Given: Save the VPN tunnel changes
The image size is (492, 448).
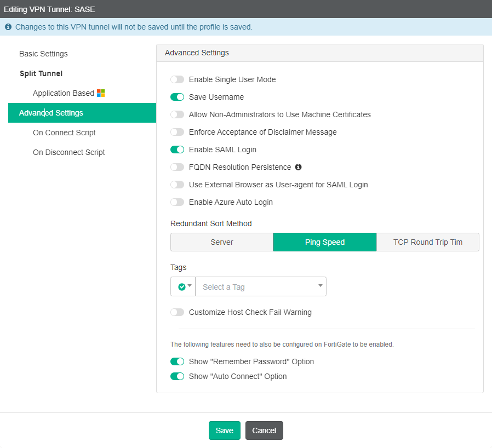Looking at the screenshot, I should (224, 430).
